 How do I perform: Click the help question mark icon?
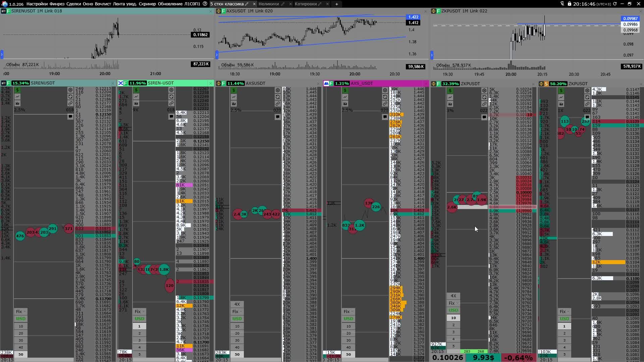click(x=205, y=4)
